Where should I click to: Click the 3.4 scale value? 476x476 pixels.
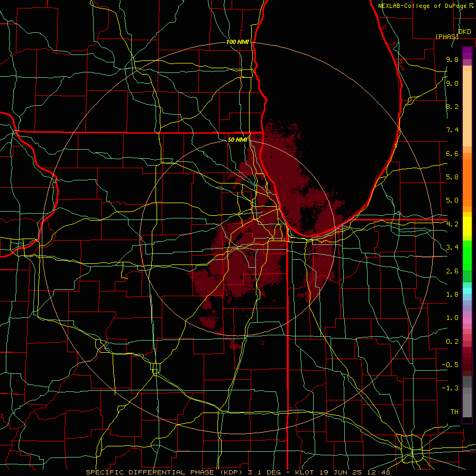coord(452,248)
